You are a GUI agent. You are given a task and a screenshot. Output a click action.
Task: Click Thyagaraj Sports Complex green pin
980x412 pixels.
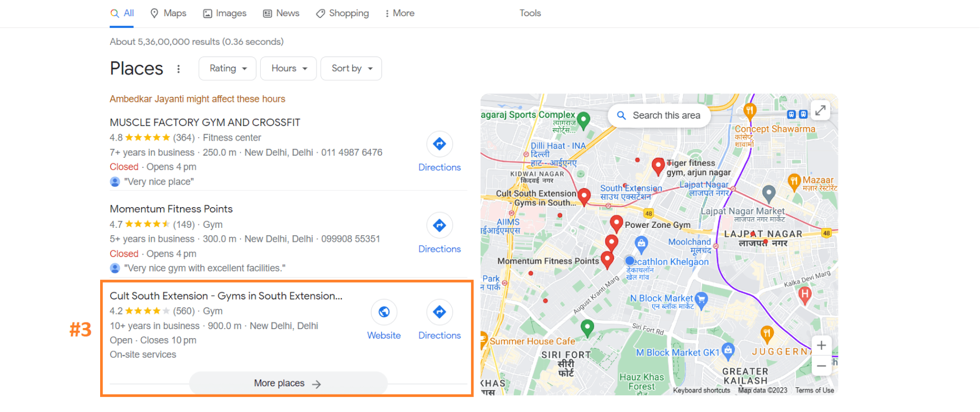coord(583,120)
